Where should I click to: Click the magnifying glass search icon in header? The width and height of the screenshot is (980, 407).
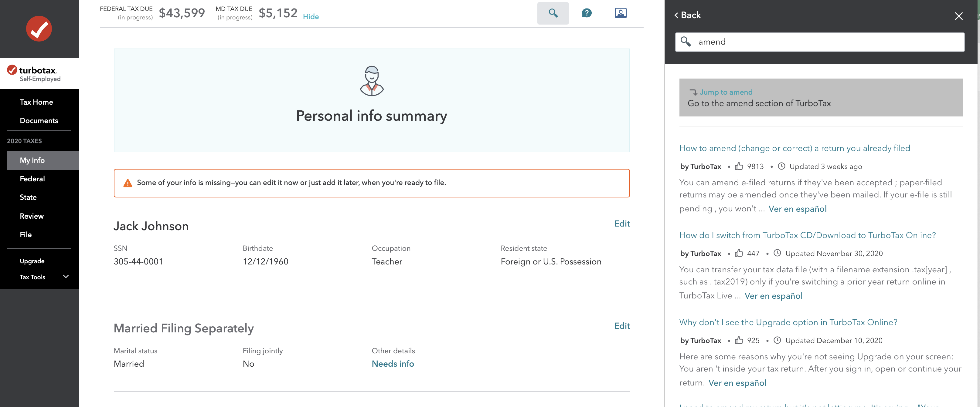[x=553, y=13]
